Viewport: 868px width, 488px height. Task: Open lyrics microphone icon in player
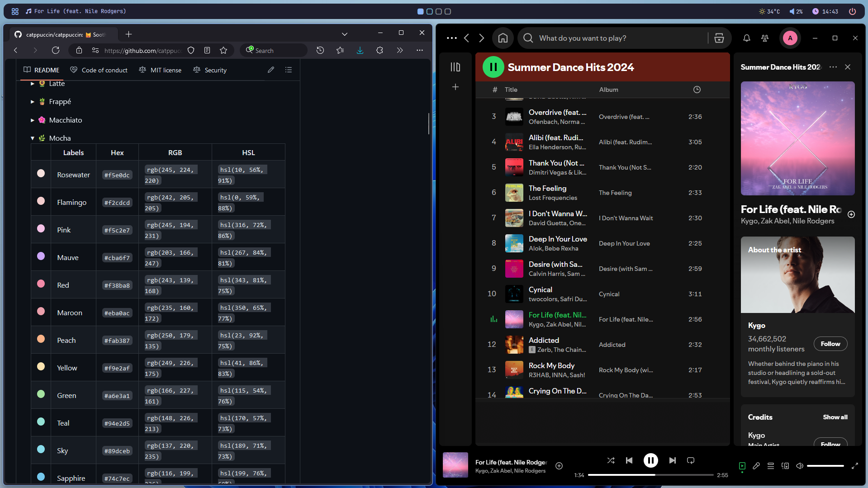756,466
